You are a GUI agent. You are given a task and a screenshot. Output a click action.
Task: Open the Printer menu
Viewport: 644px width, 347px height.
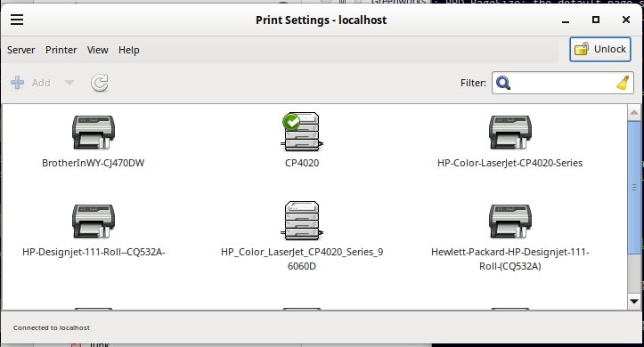(61, 50)
